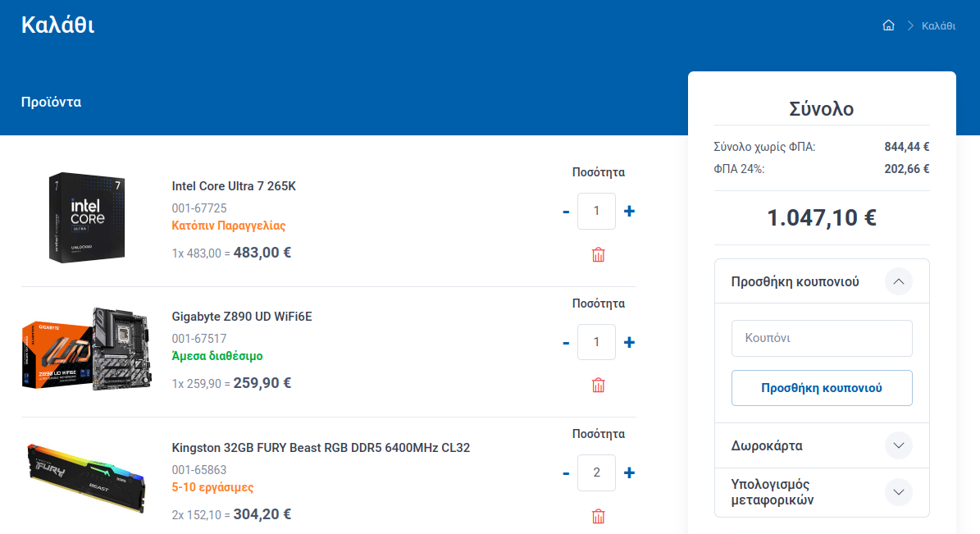Click the 483,00 € item total

point(262,253)
